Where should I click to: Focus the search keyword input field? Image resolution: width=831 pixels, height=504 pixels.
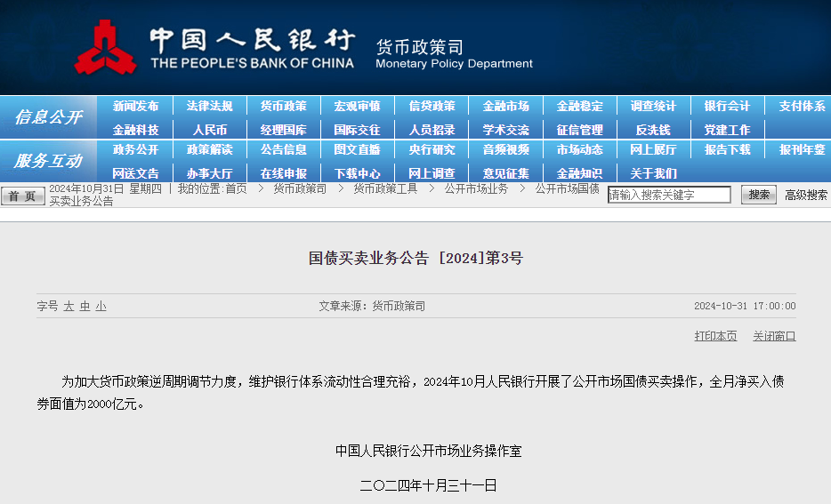tap(669, 195)
